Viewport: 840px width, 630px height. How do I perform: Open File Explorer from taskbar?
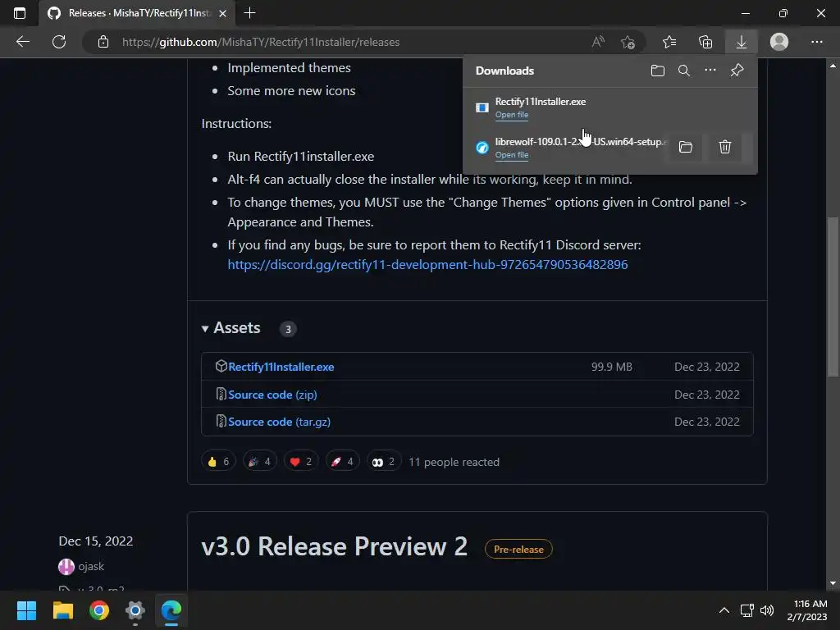click(62, 610)
